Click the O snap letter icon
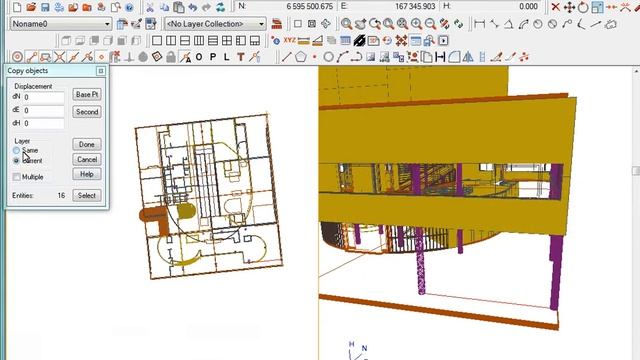This screenshot has height=360, width=640. coord(199,57)
